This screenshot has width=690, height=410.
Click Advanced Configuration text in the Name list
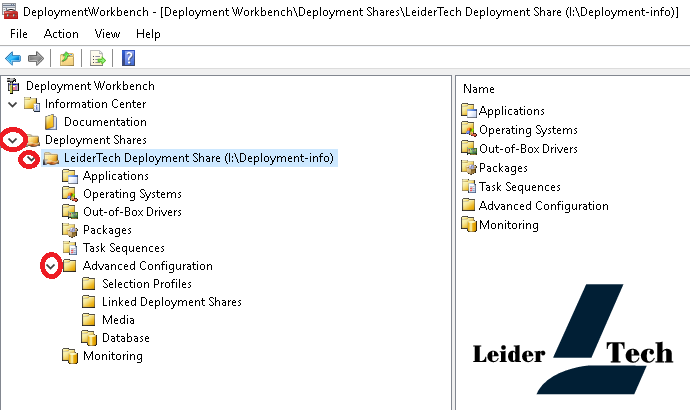point(544,206)
